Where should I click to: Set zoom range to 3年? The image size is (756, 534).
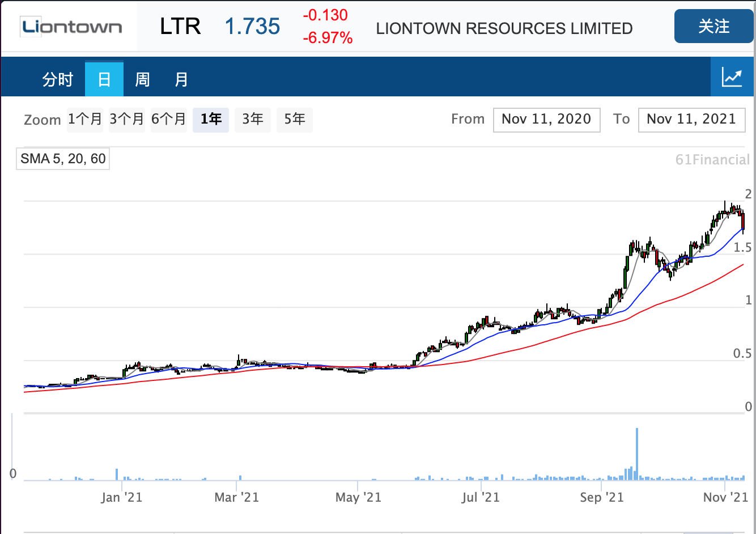[253, 120]
